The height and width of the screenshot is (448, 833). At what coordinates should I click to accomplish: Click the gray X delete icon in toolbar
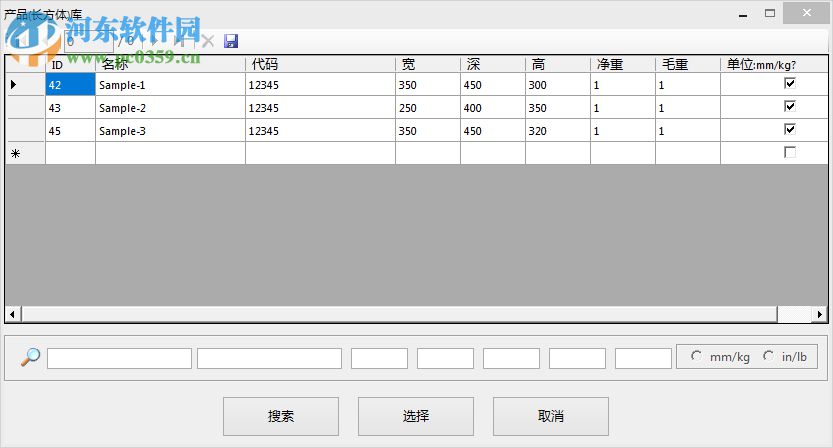tap(208, 41)
